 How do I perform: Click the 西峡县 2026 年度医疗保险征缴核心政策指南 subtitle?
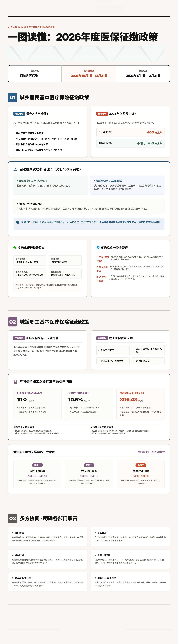33,27
